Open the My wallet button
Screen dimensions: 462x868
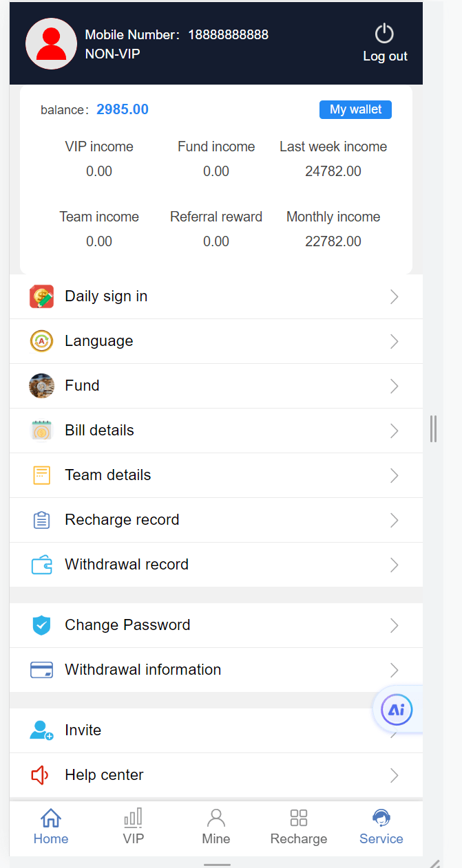[355, 109]
